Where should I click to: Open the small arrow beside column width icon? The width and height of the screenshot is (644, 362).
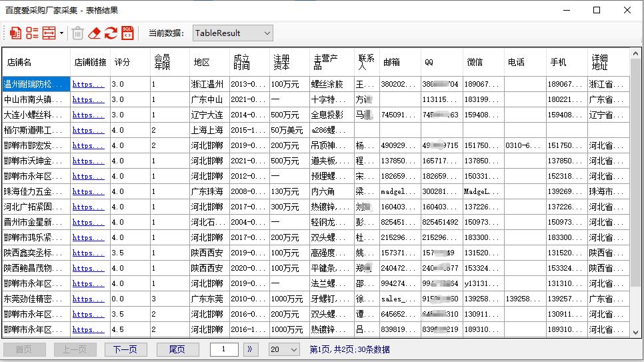tap(61, 33)
